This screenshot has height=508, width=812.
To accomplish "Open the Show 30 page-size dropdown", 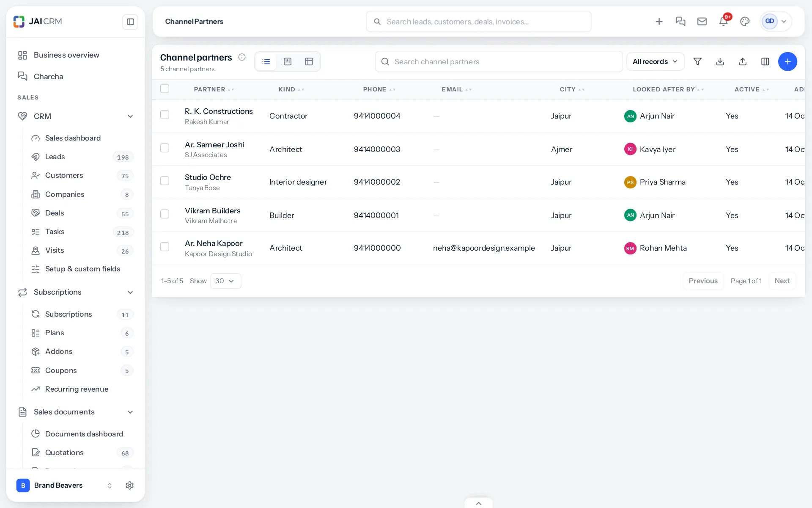I will (226, 281).
